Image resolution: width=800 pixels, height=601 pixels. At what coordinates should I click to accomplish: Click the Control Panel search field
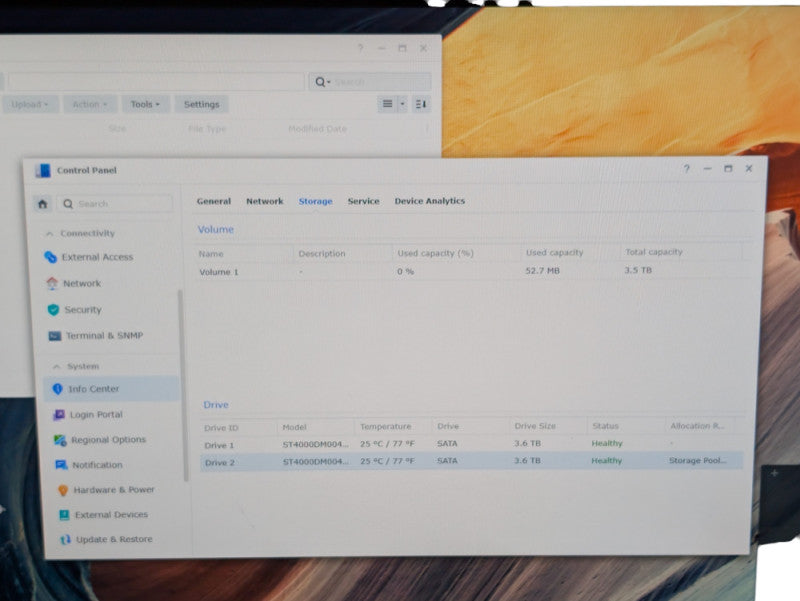pyautogui.click(x=115, y=204)
